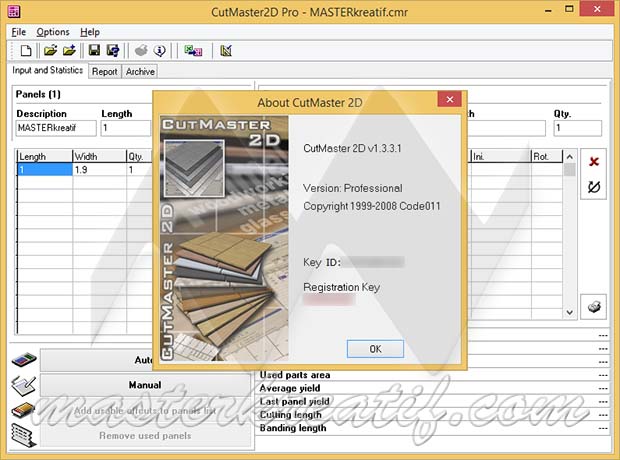Open the print preview info icon

coord(160,51)
